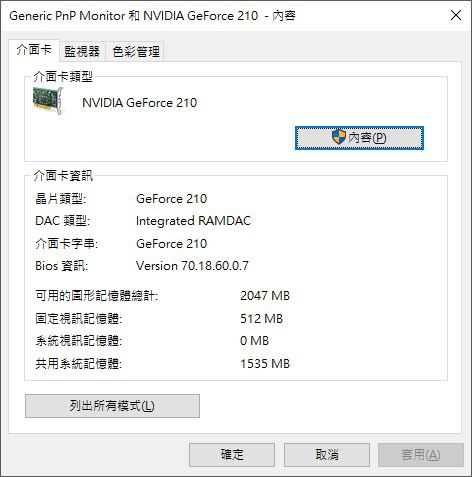Viewport: 472px width, 477px height.
Task: Select the 介面卡 tab
Action: point(34,50)
